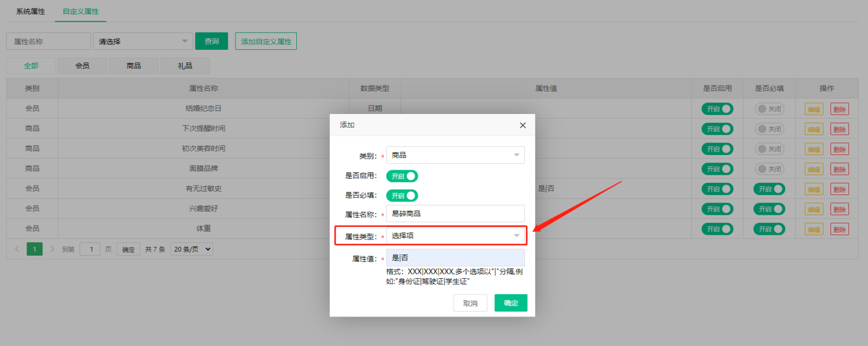Click the 确定 button in the dialog
Image resolution: width=868 pixels, height=346 pixels.
510,302
